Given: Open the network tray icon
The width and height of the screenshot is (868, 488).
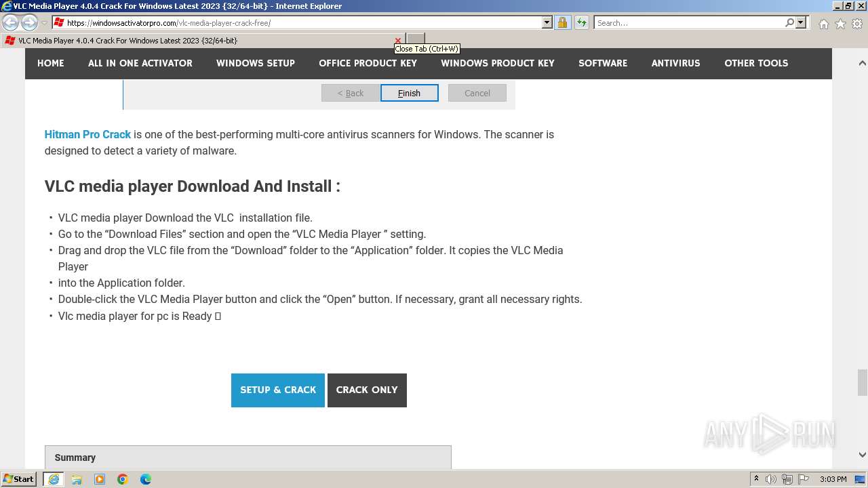Looking at the screenshot, I should (x=787, y=479).
